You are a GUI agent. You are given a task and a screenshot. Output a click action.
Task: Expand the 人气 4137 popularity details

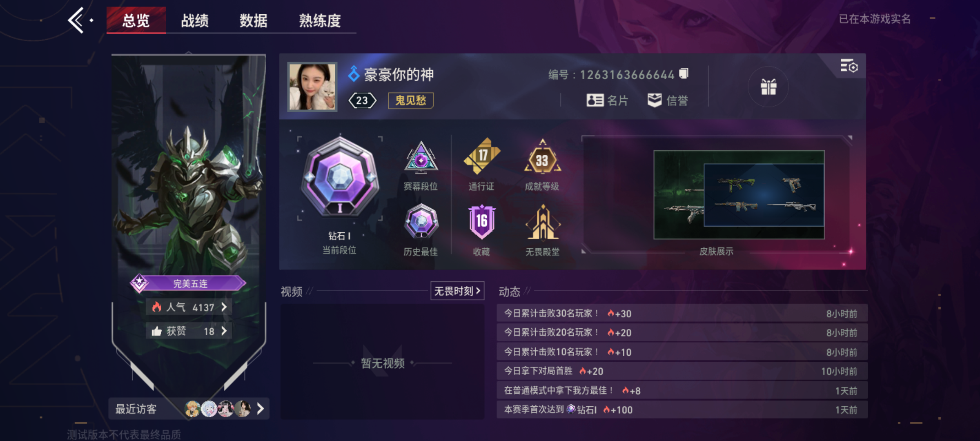(189, 307)
